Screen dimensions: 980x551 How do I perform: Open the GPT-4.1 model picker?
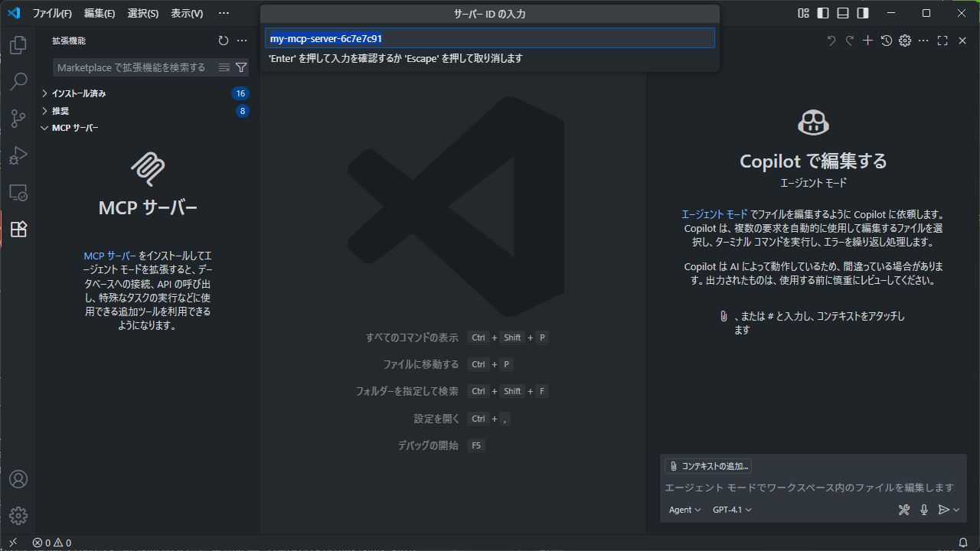[732, 510]
